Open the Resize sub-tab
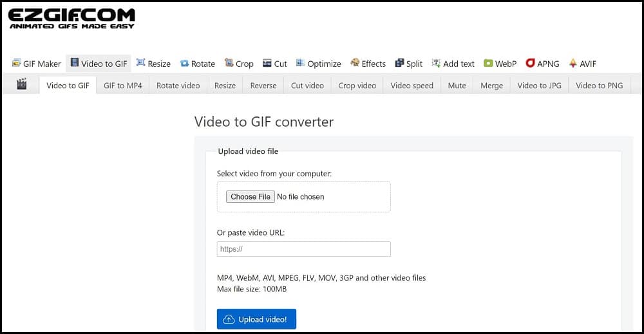This screenshot has height=334, width=644. [x=225, y=86]
